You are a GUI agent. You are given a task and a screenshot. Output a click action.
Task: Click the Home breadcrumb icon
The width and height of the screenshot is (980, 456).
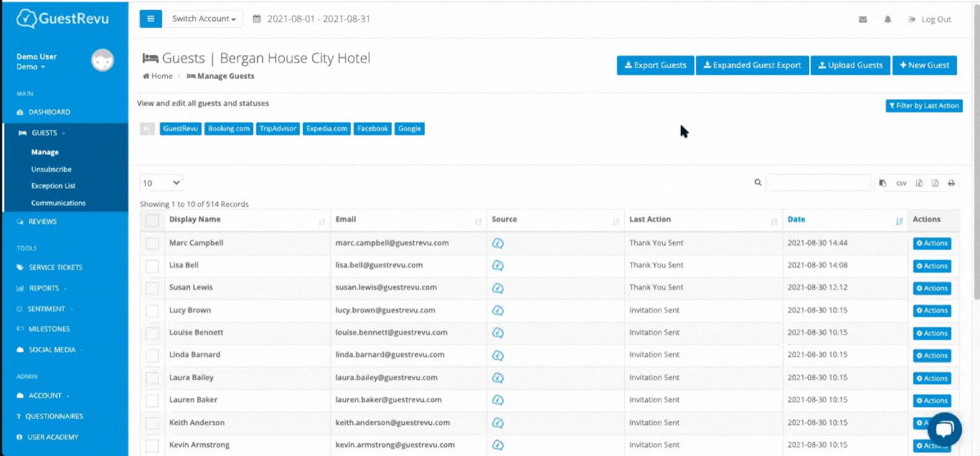146,76
